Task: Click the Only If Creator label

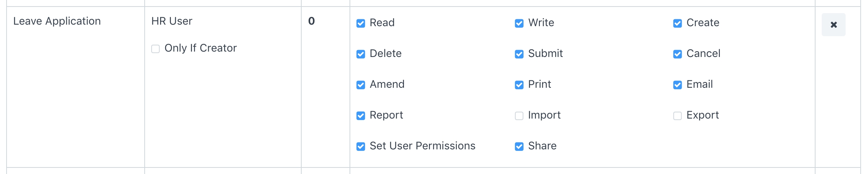Action: pos(201,48)
